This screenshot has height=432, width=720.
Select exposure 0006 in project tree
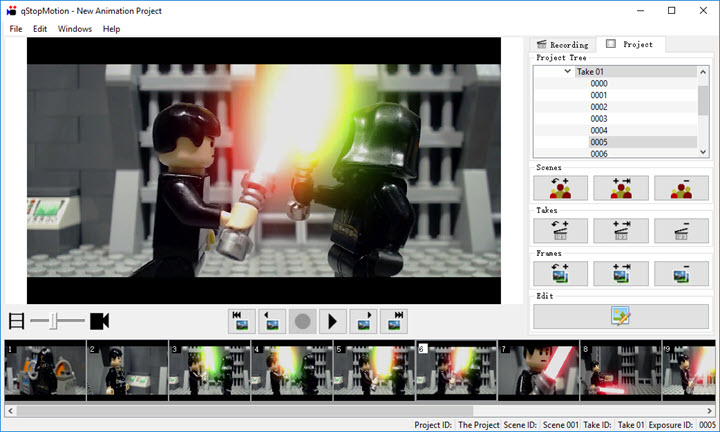[599, 154]
